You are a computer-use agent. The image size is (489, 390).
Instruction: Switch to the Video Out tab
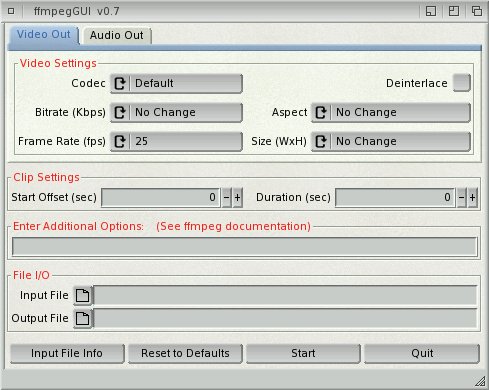tap(44, 35)
